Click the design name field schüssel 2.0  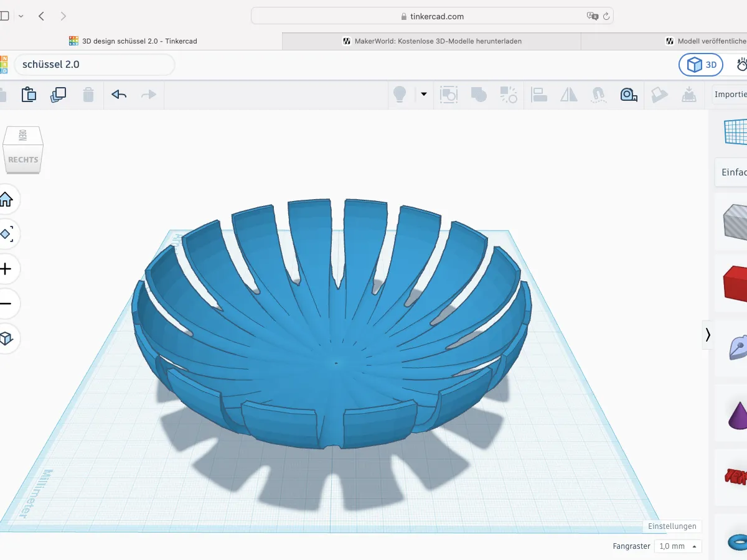coord(95,65)
